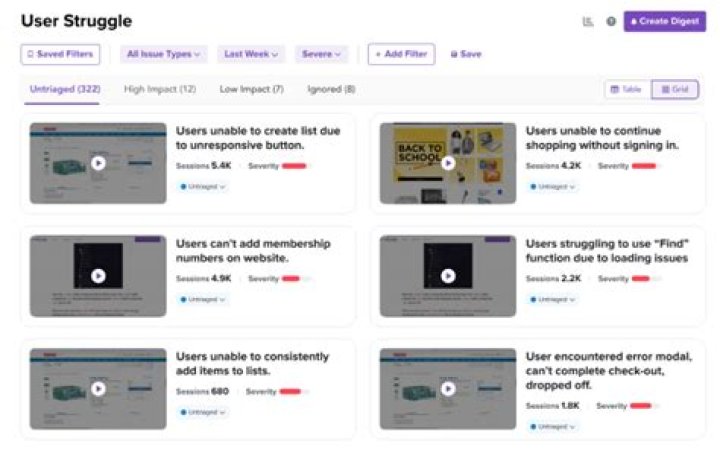The width and height of the screenshot is (720, 450).
Task: Open the chart view icon near Create Digest
Action: coord(588,22)
